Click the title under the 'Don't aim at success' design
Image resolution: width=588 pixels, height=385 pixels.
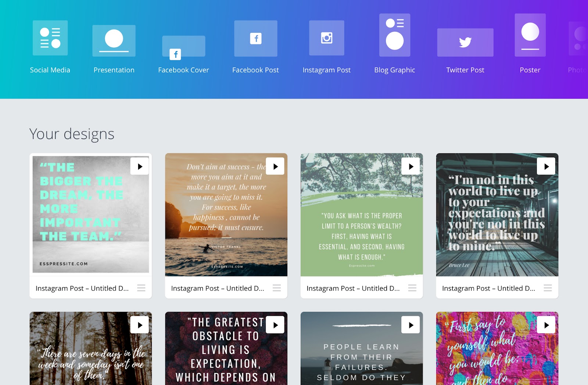218,288
